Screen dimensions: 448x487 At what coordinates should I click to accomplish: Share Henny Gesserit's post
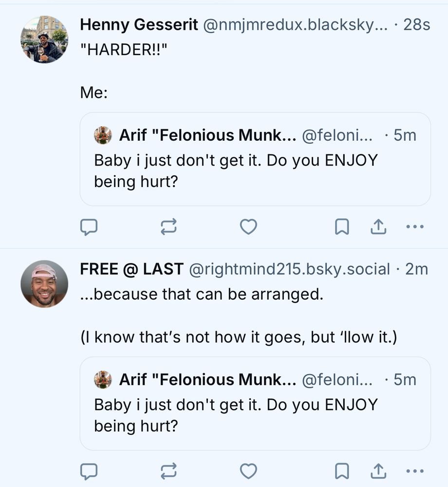coord(378,226)
